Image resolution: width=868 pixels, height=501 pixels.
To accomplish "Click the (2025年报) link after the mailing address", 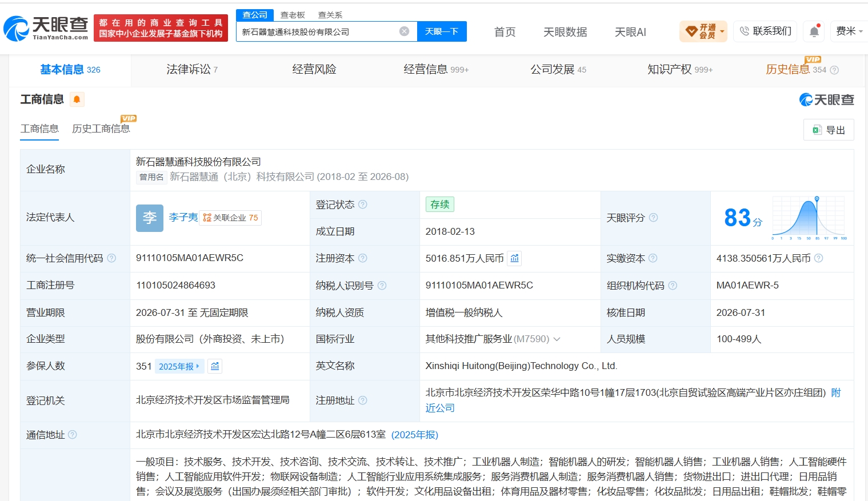I will click(415, 435).
